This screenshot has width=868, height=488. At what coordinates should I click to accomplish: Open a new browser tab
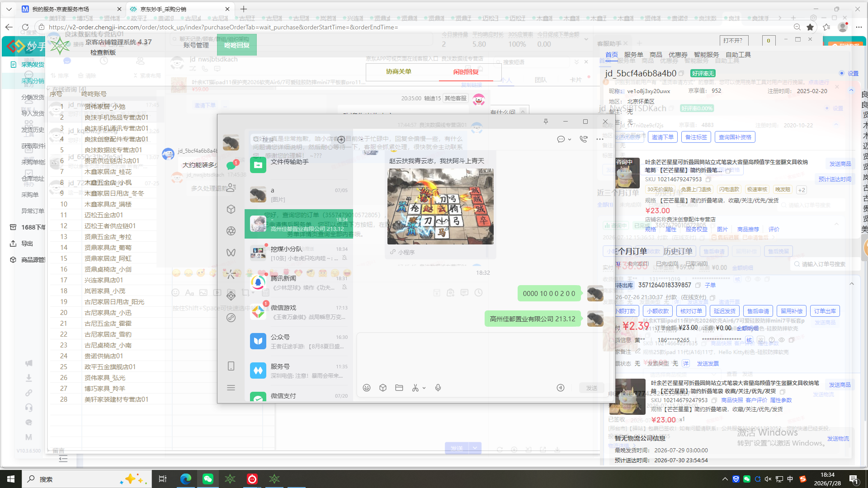click(x=244, y=9)
